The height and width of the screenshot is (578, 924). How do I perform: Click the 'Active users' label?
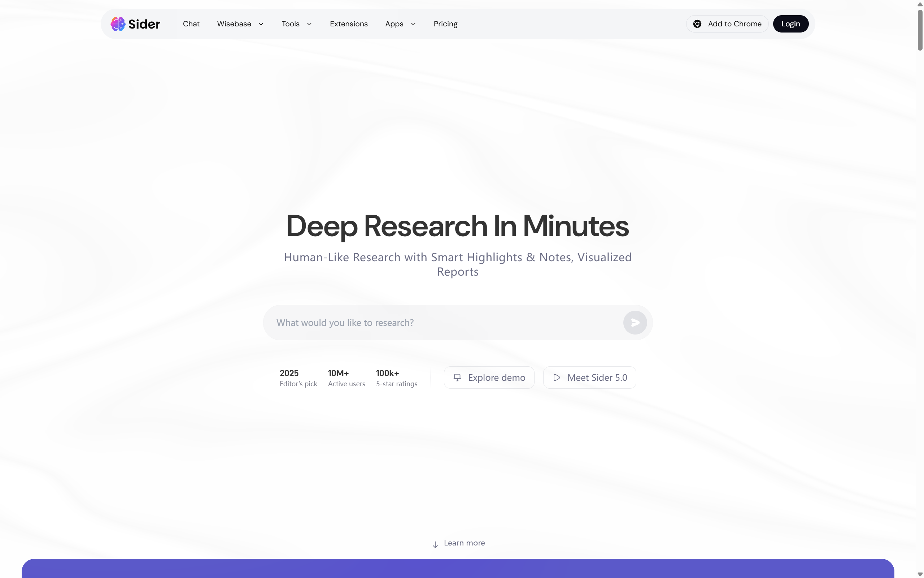pos(346,384)
